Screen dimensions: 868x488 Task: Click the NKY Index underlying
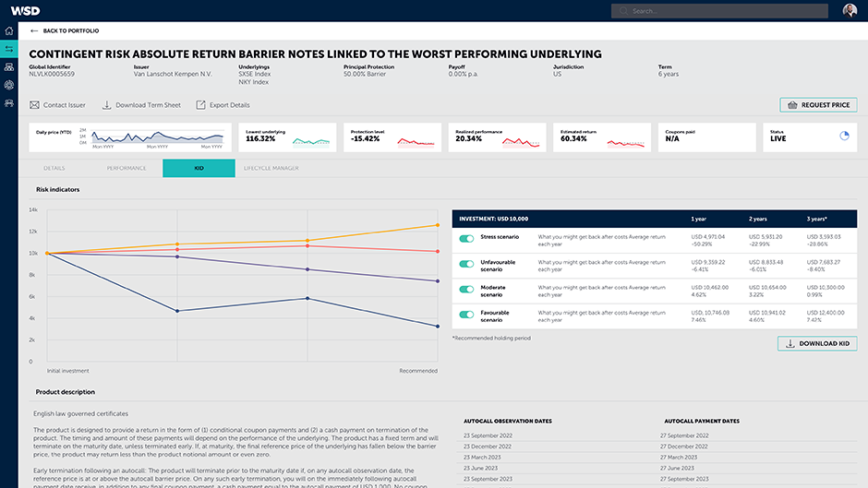254,82
